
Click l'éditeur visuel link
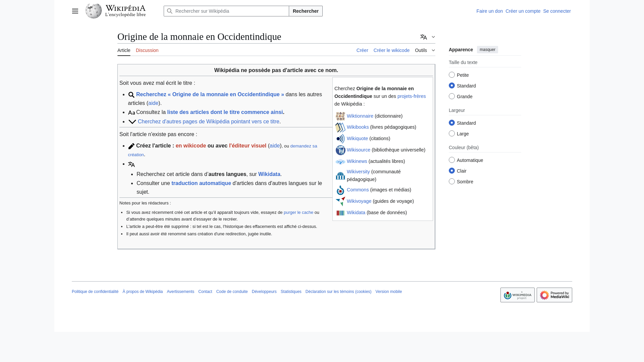(x=248, y=146)
